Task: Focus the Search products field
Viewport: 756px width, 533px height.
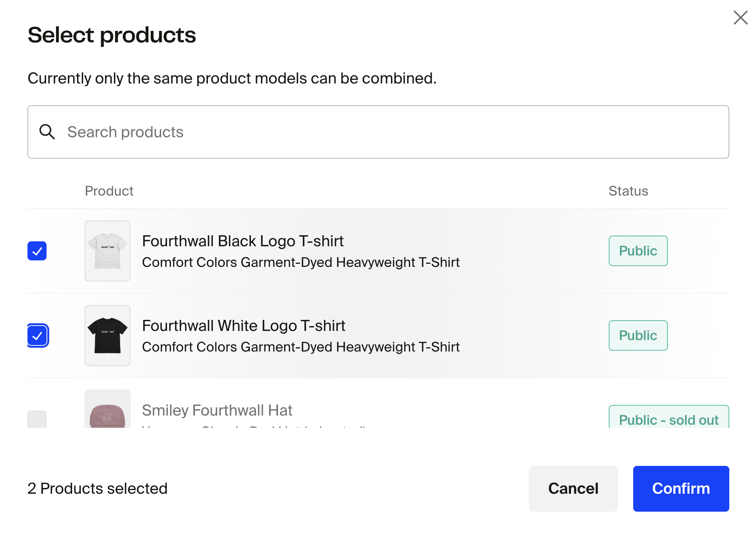Action: coord(381,132)
